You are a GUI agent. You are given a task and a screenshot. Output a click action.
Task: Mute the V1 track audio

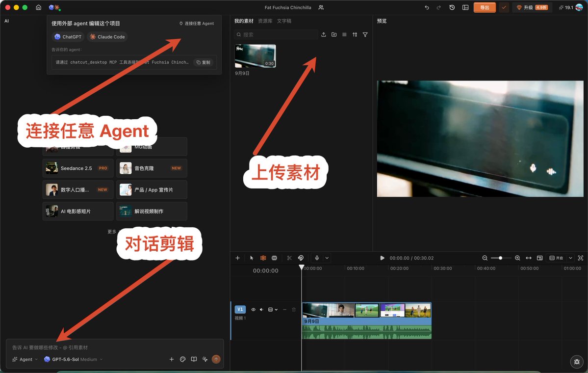click(x=261, y=310)
